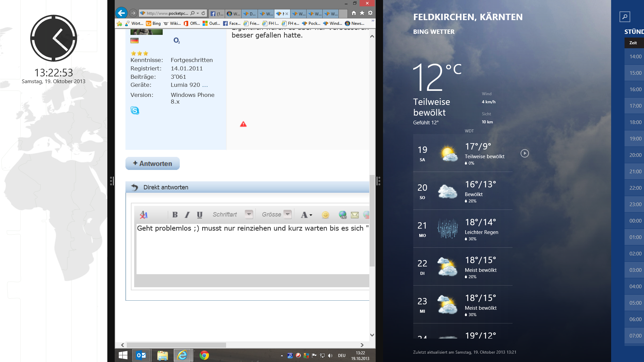The height and width of the screenshot is (362, 644).
Task: Click the Action Center flag icon
Action: 314,356
